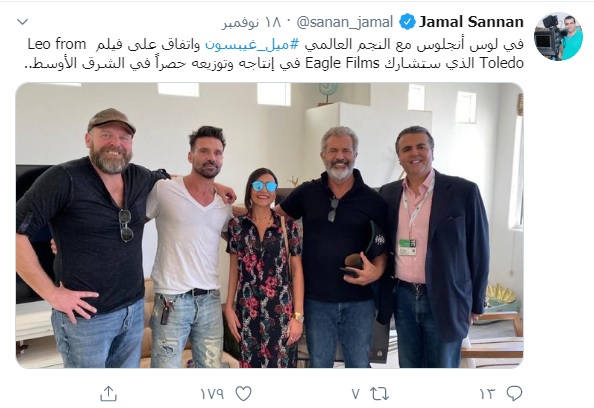Image resolution: width=594 pixels, height=408 pixels.
Task: Click the woman wearing blue mirrored sunglasses
Action: [x=264, y=265]
